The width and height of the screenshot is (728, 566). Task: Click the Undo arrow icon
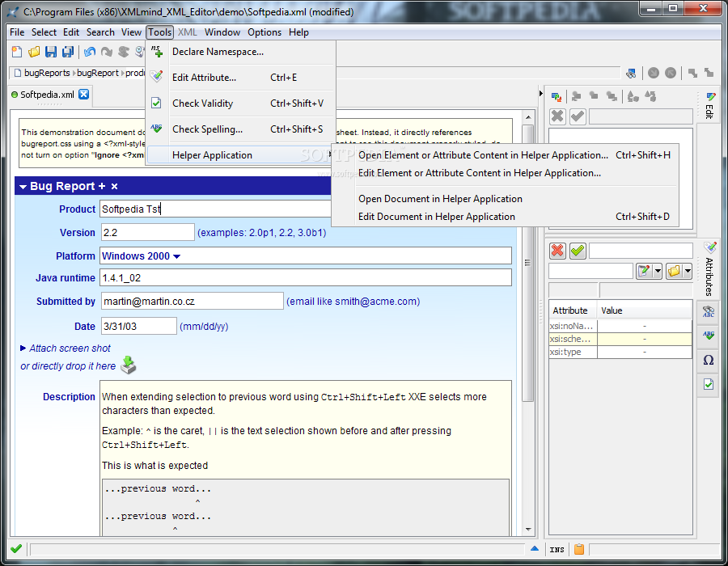tap(90, 52)
